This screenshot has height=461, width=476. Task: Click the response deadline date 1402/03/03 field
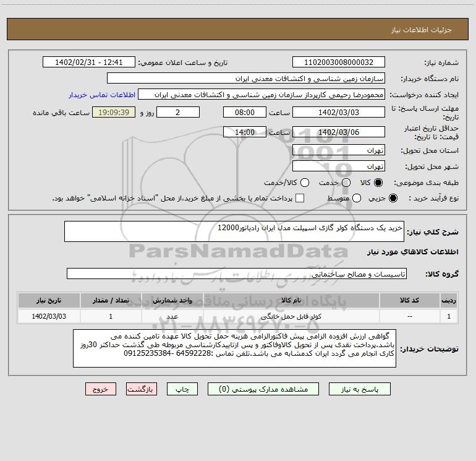[x=339, y=112]
